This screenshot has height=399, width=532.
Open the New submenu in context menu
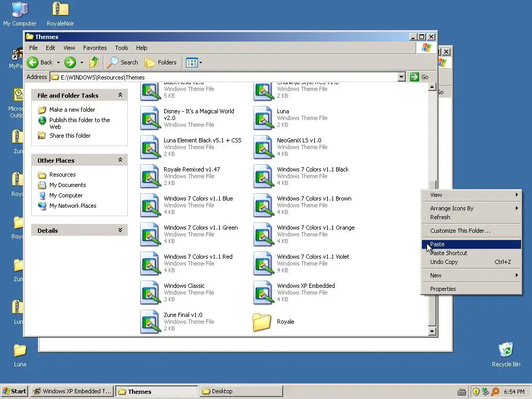point(471,275)
